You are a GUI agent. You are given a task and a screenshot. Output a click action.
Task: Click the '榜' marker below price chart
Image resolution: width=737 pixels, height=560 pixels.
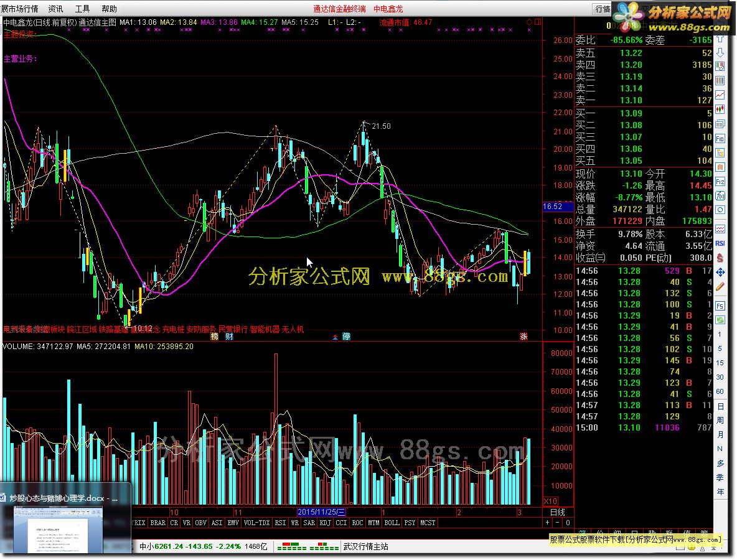click(x=214, y=337)
